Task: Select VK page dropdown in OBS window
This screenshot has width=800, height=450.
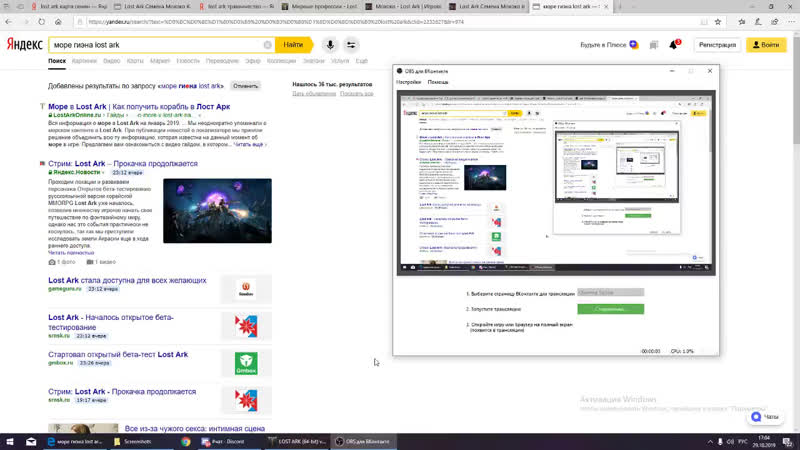Action: 611,292
